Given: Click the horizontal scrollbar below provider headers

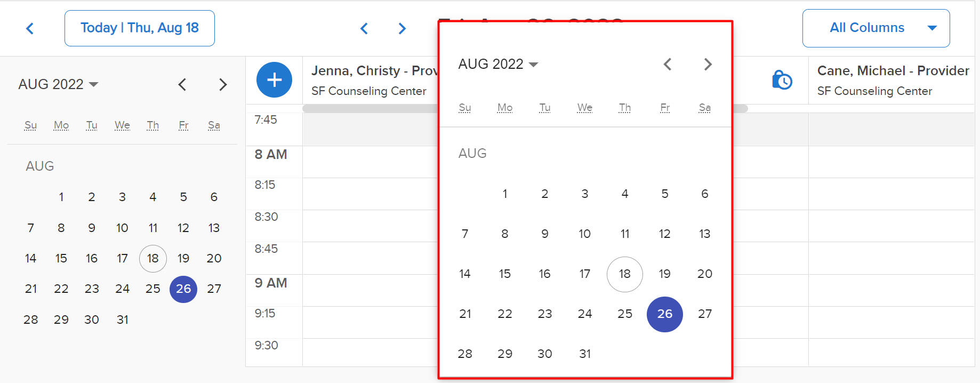Looking at the screenshot, I should point(371,108).
